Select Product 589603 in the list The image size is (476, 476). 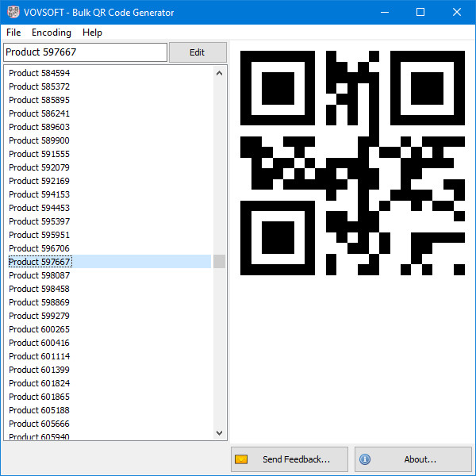coord(109,127)
